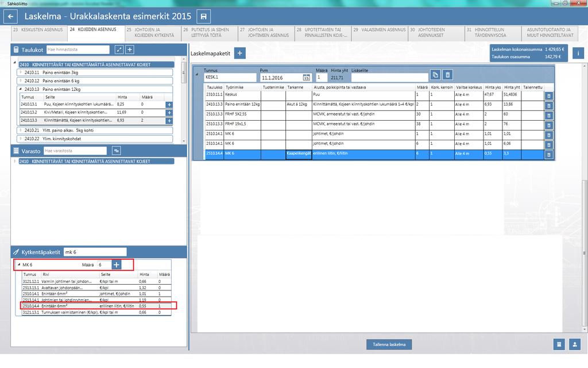Click the Tallenna laskelma button
Viewport: 588px width, 368px height.
[389, 344]
